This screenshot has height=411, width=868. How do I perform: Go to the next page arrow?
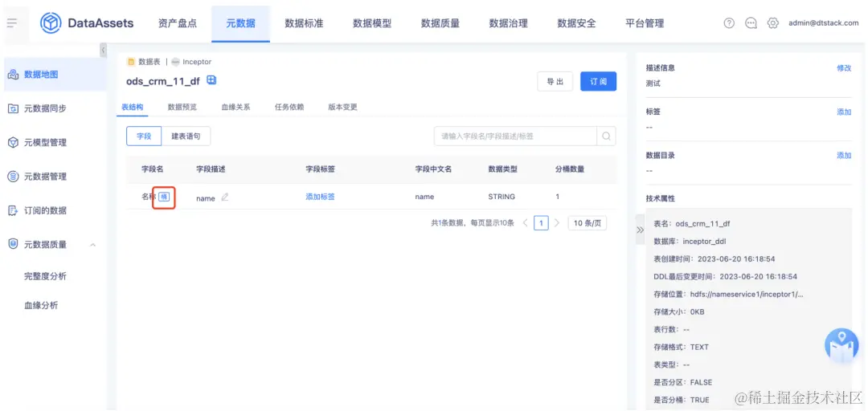pyautogui.click(x=557, y=223)
